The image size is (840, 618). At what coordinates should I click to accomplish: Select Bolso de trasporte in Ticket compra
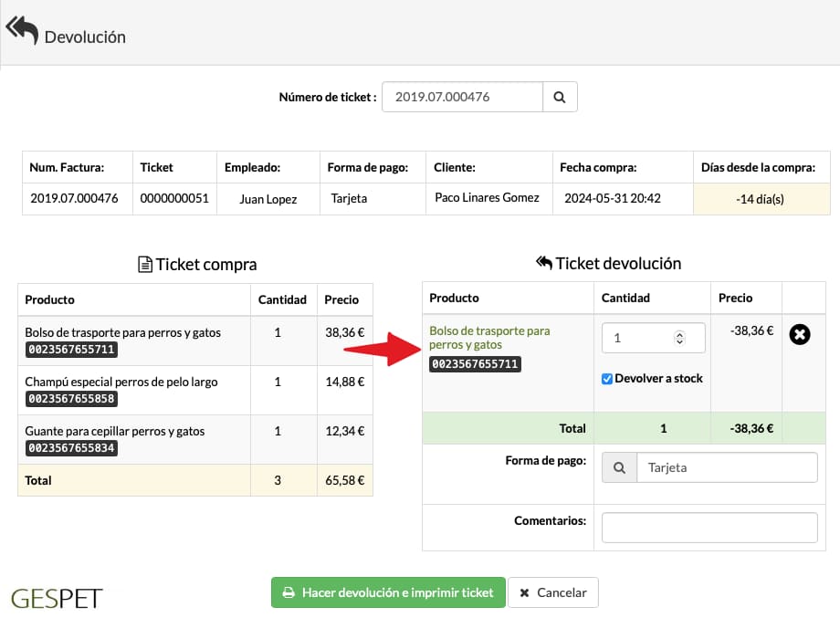(195, 340)
